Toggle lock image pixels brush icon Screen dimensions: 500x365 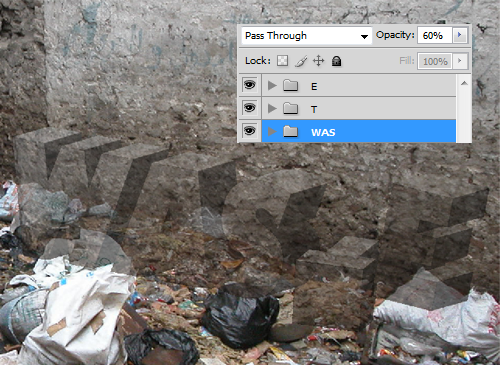[x=301, y=61]
